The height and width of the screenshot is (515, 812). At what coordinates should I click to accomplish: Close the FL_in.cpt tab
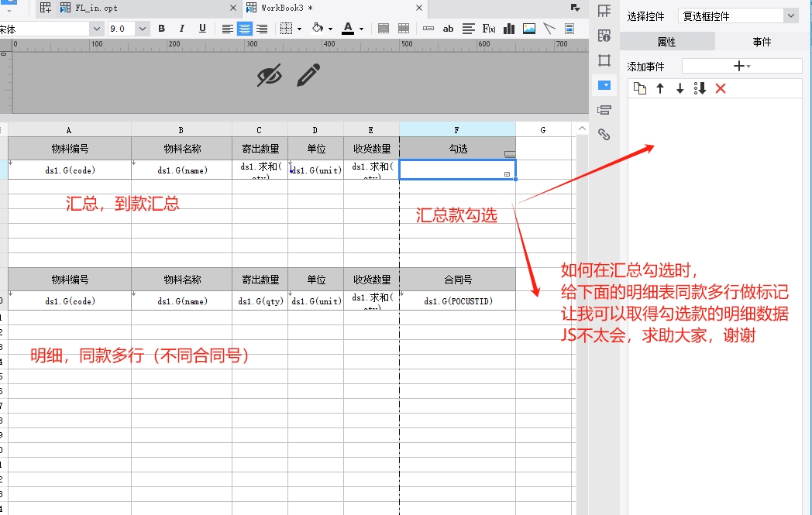[x=233, y=8]
